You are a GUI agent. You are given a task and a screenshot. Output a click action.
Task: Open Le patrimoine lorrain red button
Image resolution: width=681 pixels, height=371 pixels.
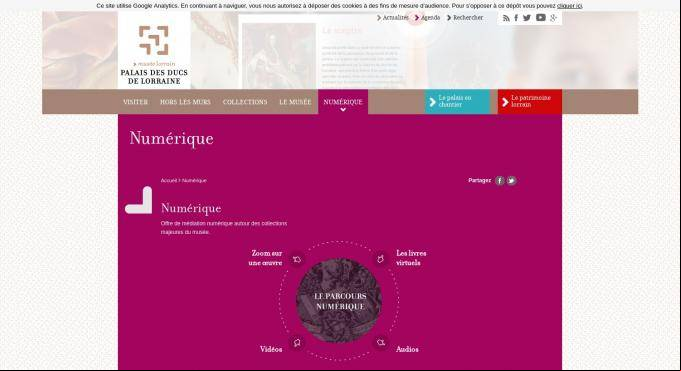pyautogui.click(x=530, y=102)
